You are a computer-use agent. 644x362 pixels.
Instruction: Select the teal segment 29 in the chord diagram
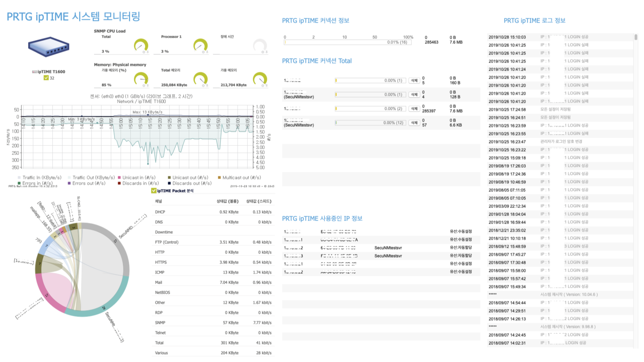(x=104, y=308)
